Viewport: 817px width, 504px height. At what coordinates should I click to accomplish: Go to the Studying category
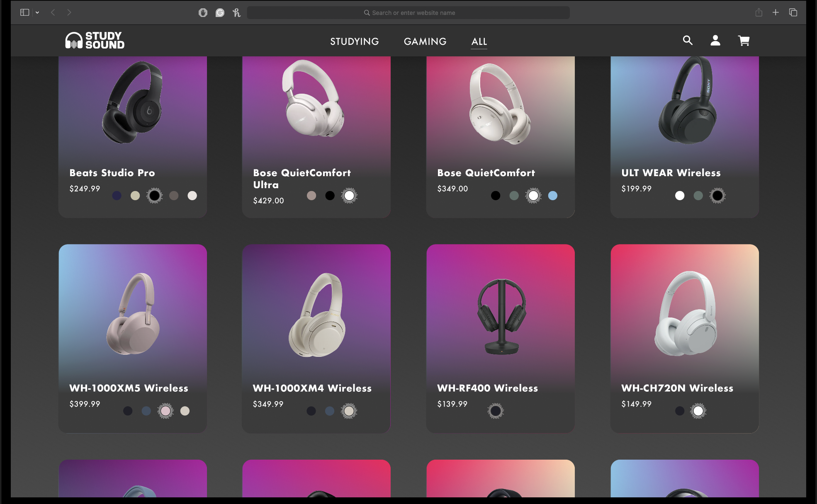click(x=354, y=41)
